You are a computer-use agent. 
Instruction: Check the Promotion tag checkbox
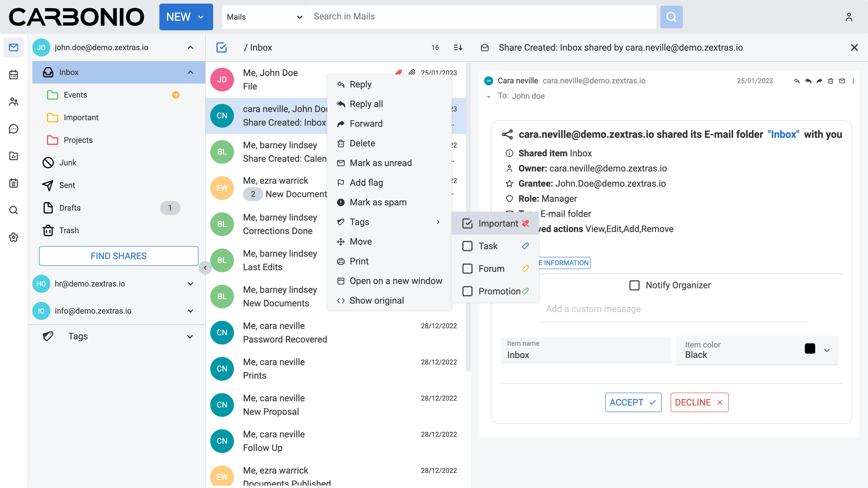pos(467,291)
